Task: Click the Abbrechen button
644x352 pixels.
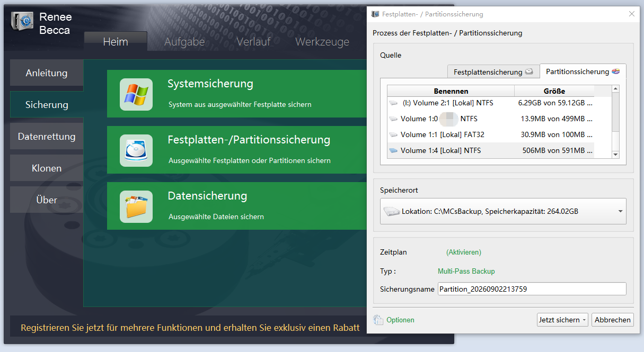Action: pos(613,320)
